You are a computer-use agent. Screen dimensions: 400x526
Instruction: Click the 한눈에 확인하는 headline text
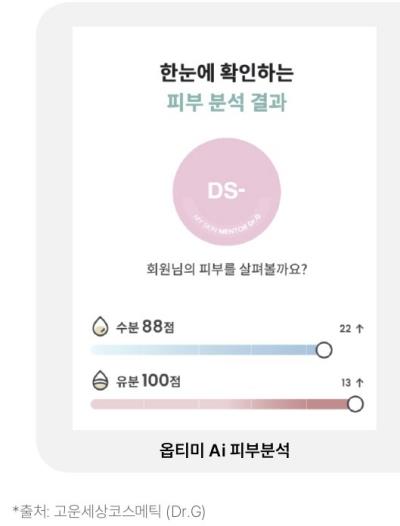pyautogui.click(x=227, y=72)
